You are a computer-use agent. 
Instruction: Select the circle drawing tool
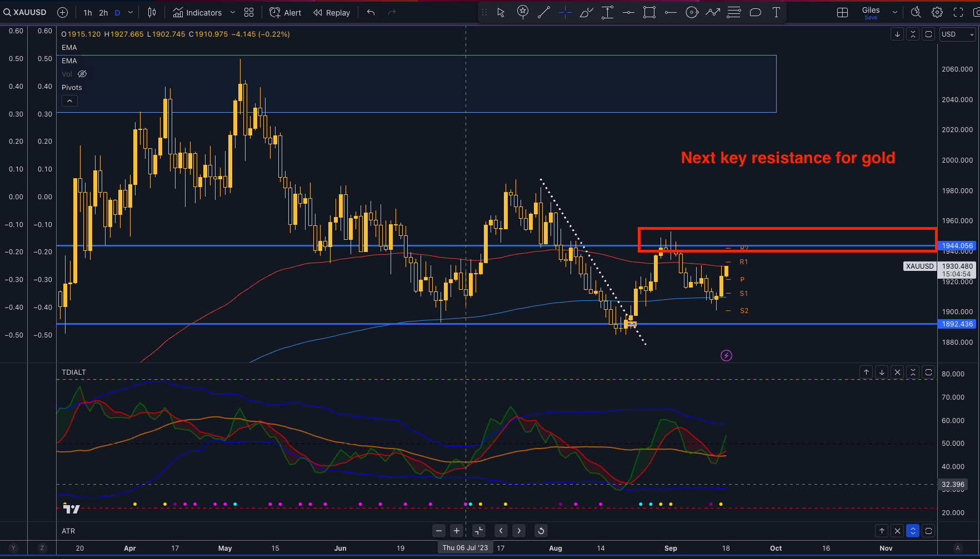(x=692, y=12)
